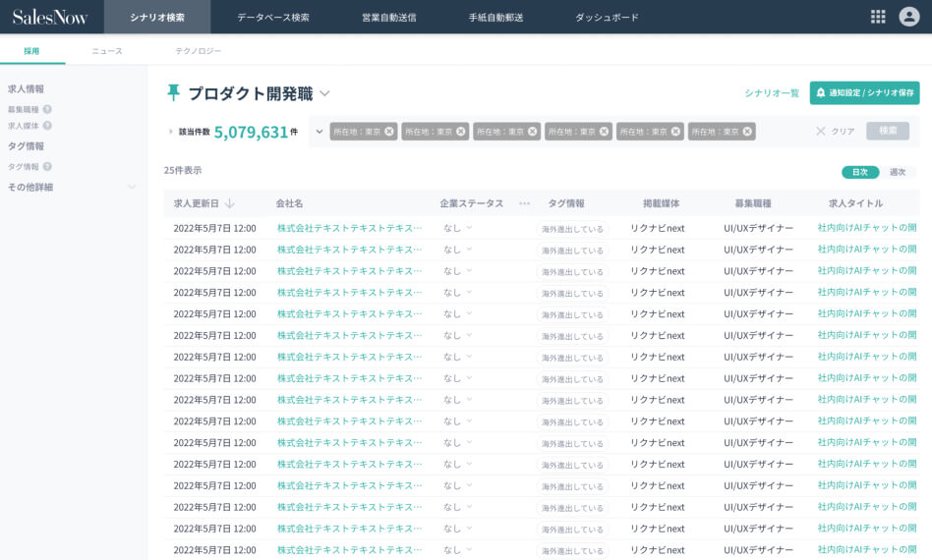Open the three-dots column options icon
932x560 pixels.
click(524, 203)
